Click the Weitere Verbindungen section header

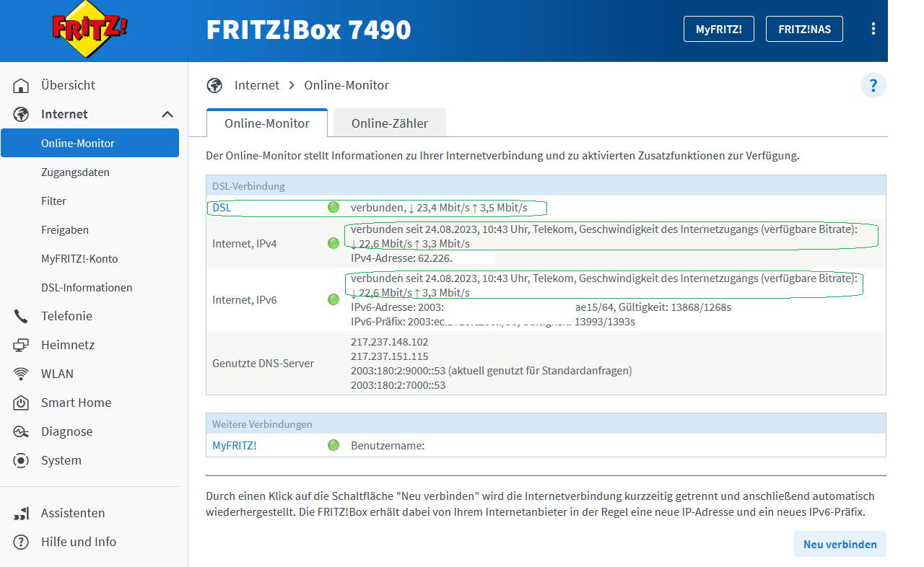[546, 424]
